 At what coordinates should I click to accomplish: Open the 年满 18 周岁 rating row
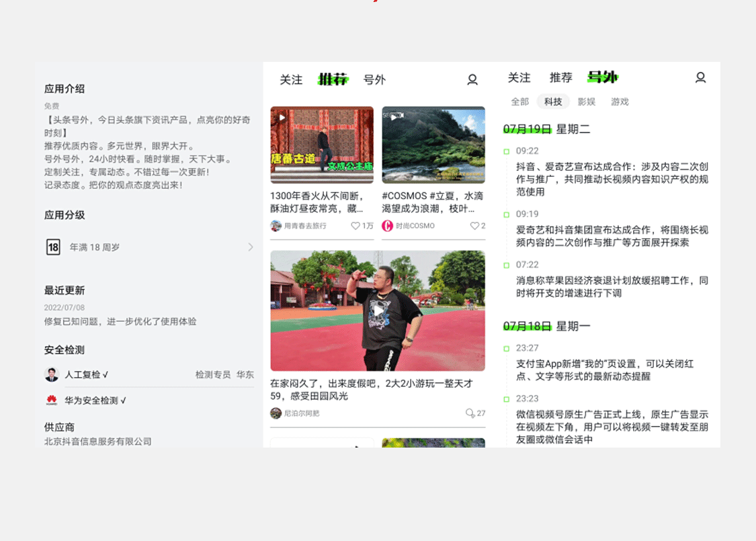149,247
